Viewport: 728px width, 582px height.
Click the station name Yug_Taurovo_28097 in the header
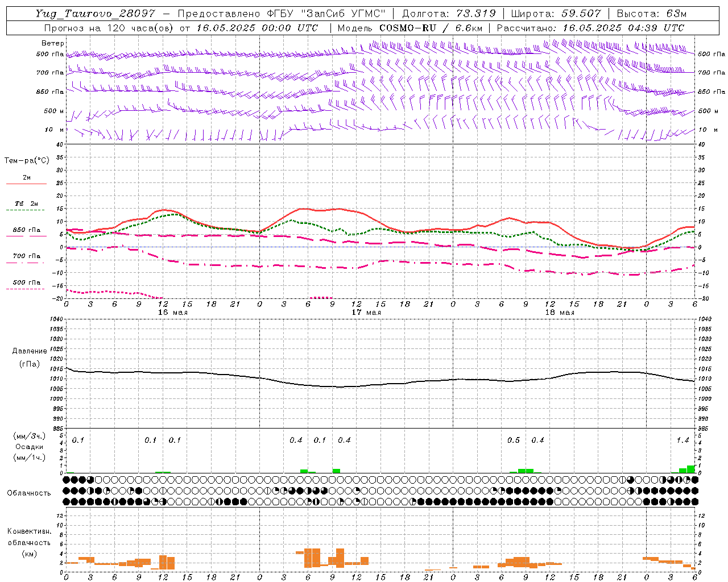[96, 14]
